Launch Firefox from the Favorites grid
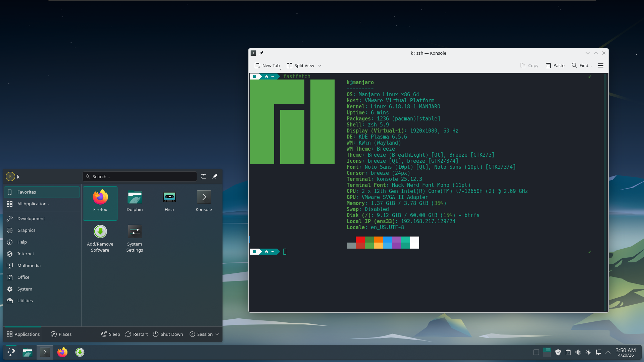The width and height of the screenshot is (644, 362). (x=100, y=203)
